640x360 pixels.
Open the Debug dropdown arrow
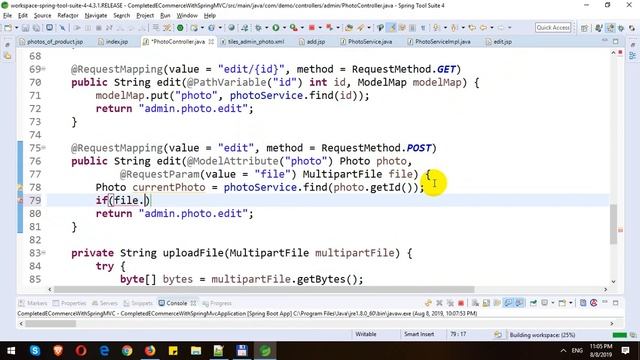267,28
